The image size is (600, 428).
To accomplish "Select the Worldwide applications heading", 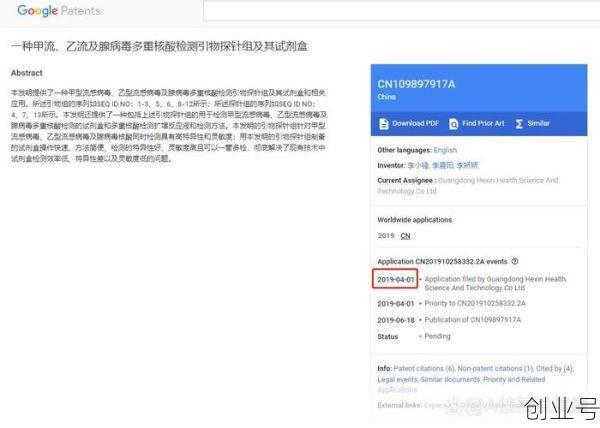I will click(x=414, y=220).
